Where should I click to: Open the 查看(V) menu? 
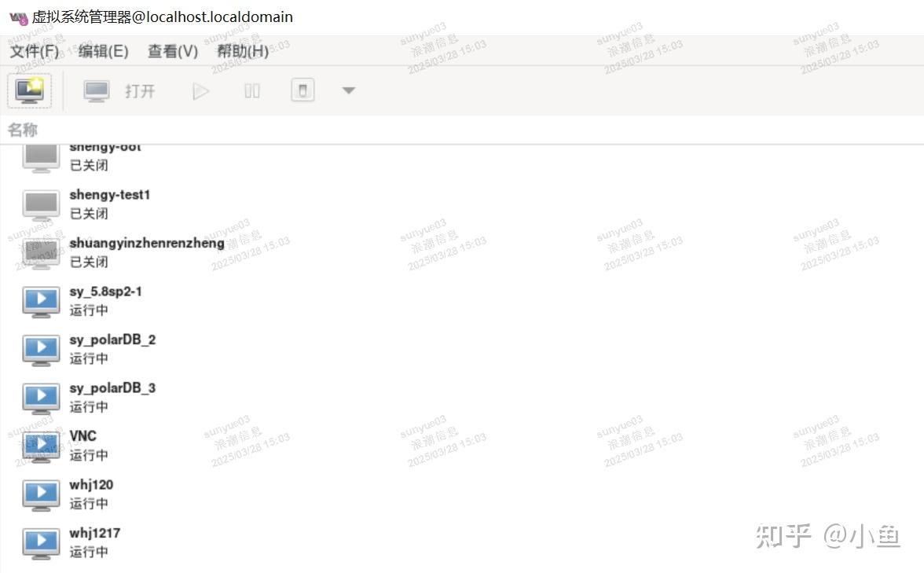pos(173,51)
